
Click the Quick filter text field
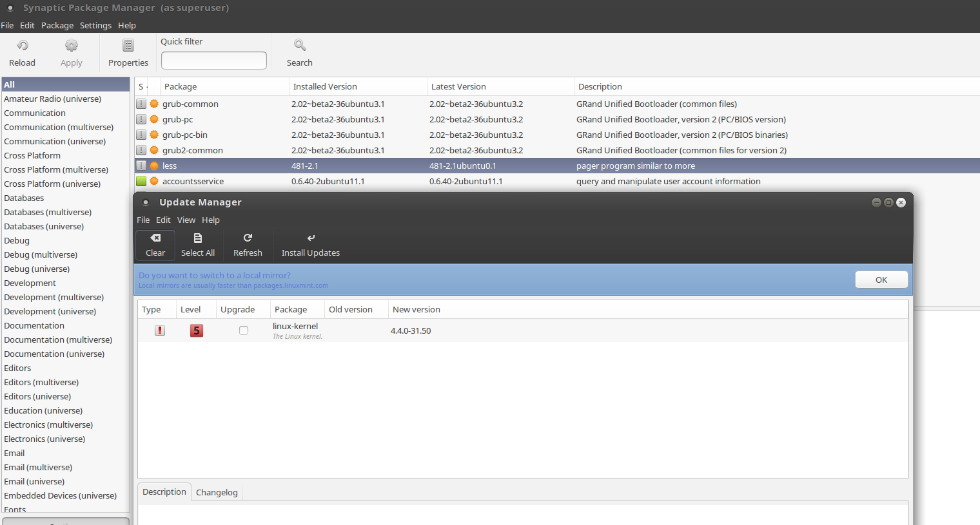(x=214, y=61)
